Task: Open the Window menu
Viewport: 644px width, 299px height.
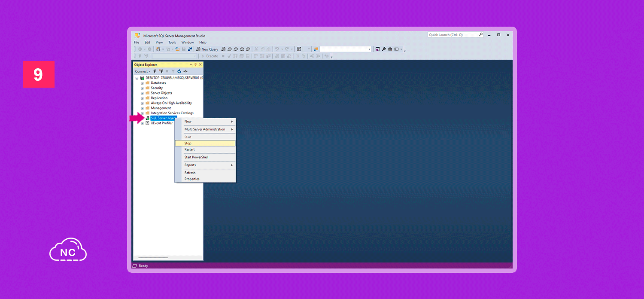Action: click(x=188, y=43)
